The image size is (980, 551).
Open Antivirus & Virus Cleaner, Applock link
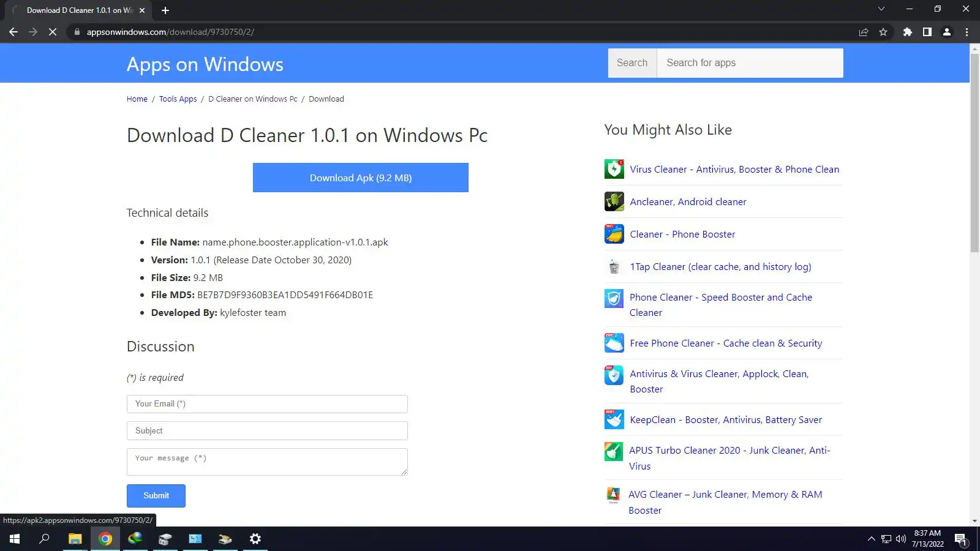(x=719, y=381)
